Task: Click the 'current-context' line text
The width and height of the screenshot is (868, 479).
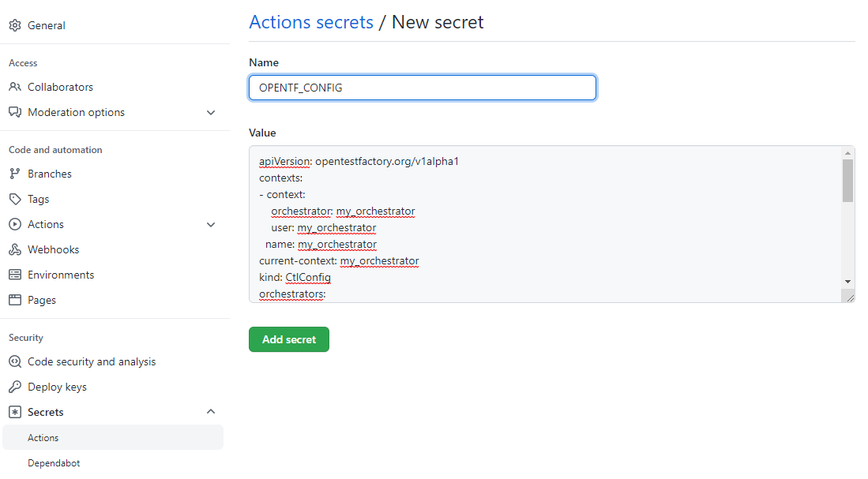Action: click(339, 261)
